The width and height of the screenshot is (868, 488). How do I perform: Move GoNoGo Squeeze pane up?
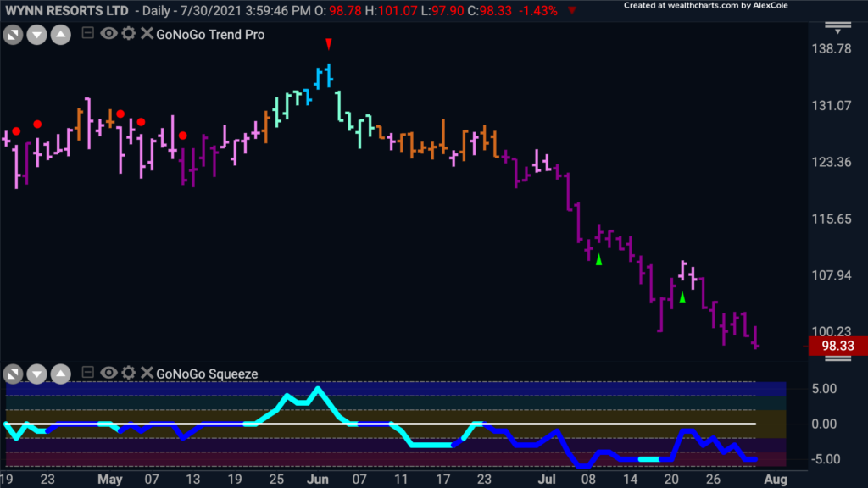(61, 374)
